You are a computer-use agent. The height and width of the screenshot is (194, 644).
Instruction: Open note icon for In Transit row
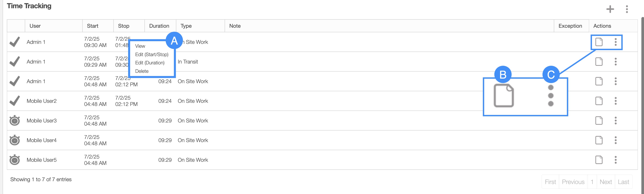tap(599, 62)
